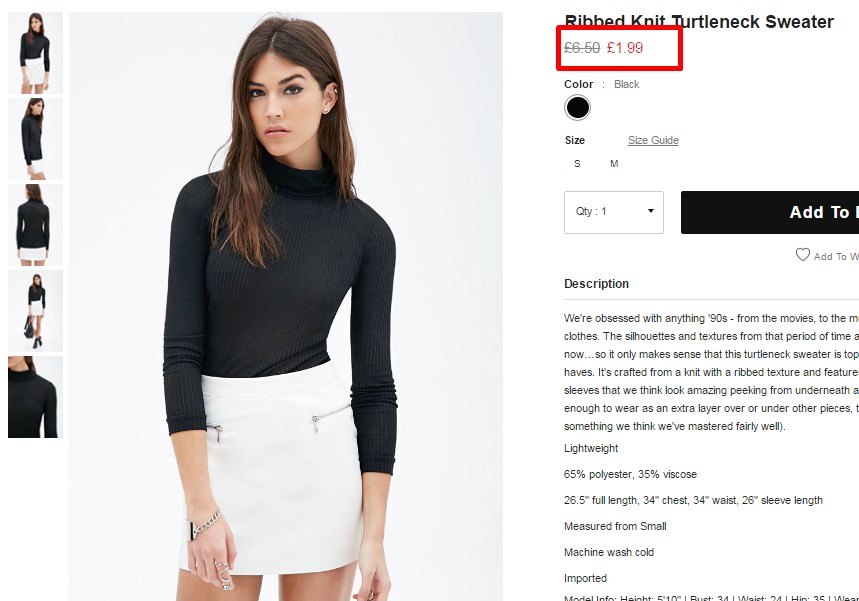Screen dimensions: 859x601
Task: Click the wishlist heart icon
Action: pos(803,255)
